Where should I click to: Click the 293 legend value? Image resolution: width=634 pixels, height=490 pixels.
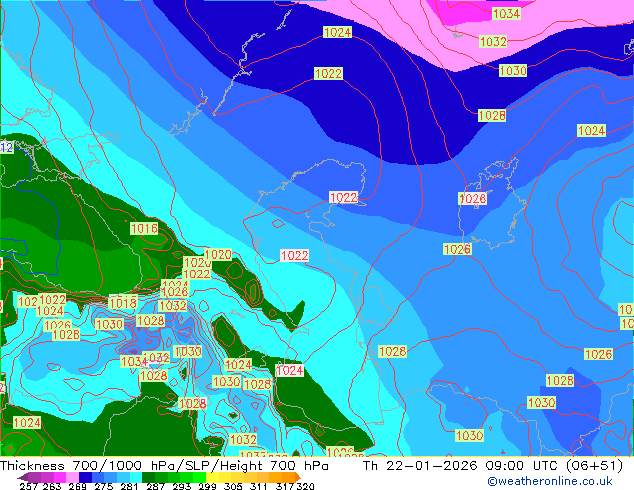(x=181, y=486)
